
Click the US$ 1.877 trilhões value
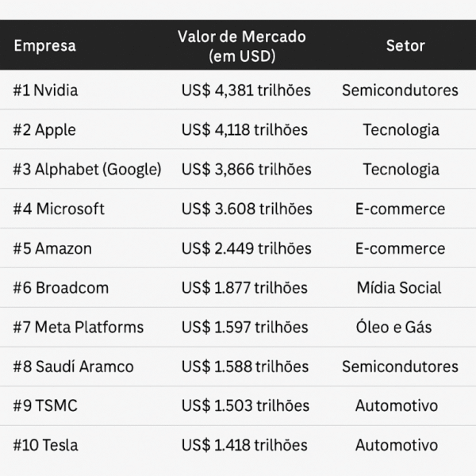[x=244, y=287]
